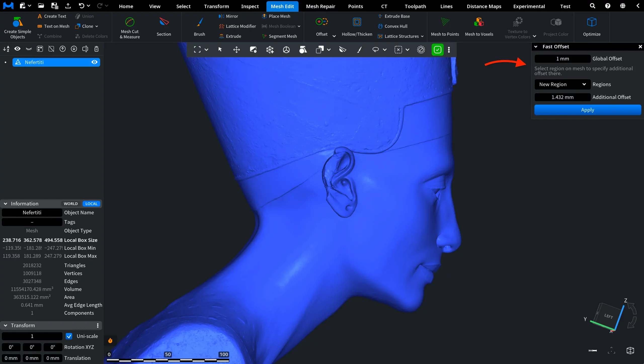Click the arrow pointer tool in viewport toolbar

click(x=220, y=50)
